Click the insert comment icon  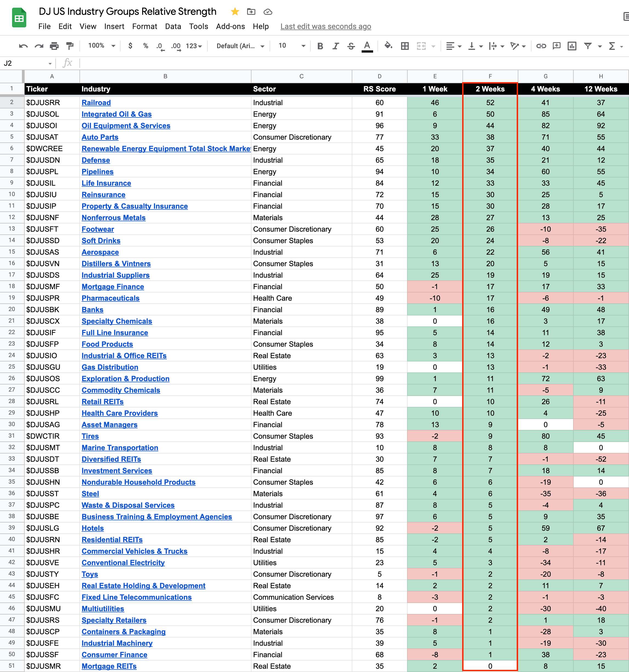point(556,46)
